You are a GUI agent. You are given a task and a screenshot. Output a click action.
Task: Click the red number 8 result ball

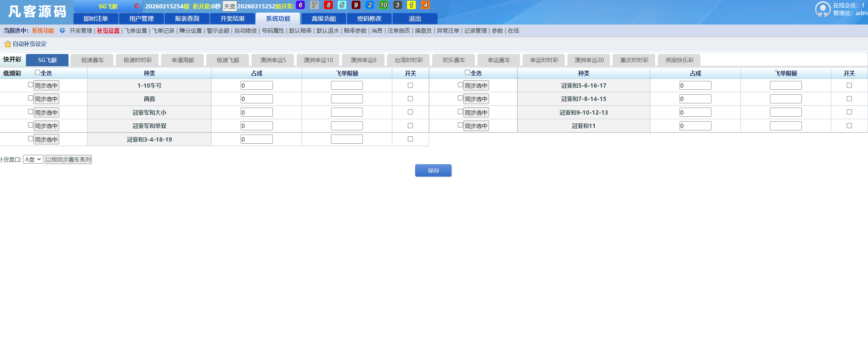click(328, 5)
